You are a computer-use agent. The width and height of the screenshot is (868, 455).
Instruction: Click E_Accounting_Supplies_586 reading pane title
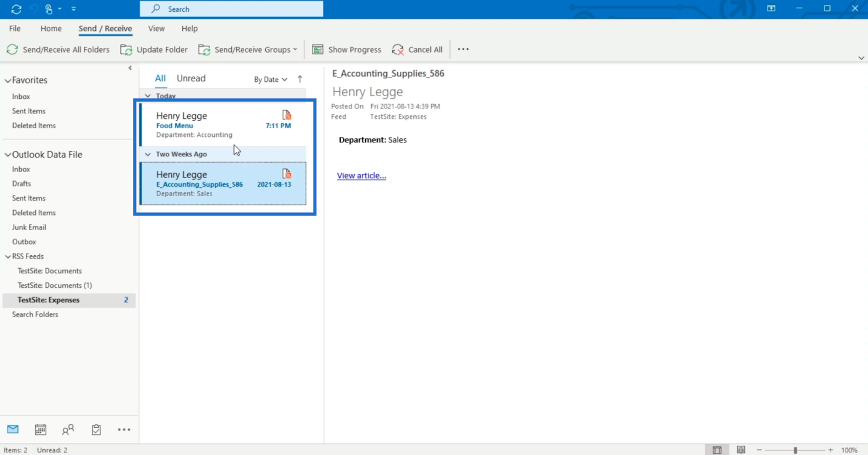[388, 73]
